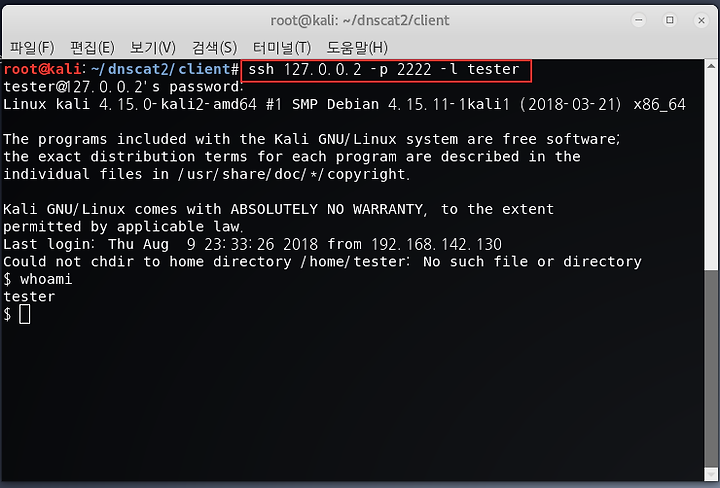This screenshot has height=488, width=720.
Task: Open the 검색(S) menu
Action: 214,47
